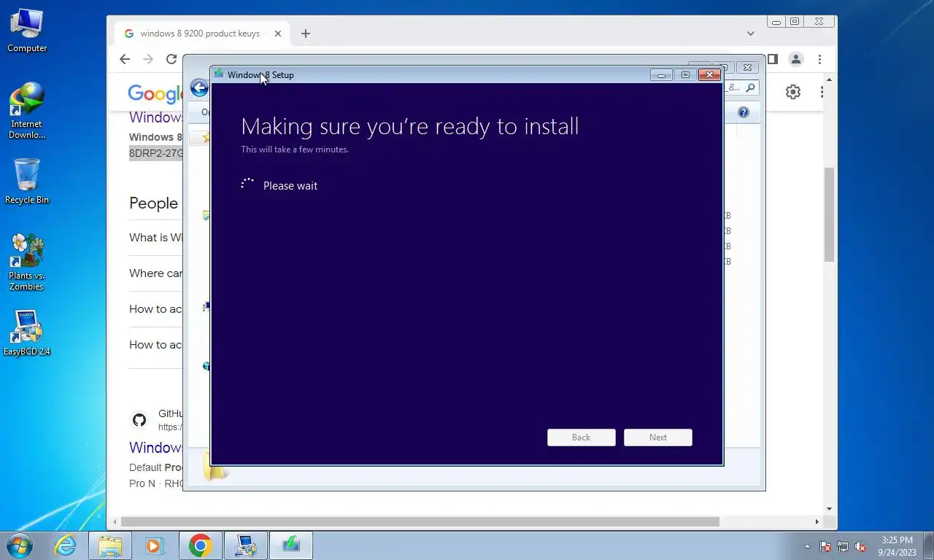Open the Action Center flag tray icon
This screenshot has height=560, width=934.
tap(825, 546)
